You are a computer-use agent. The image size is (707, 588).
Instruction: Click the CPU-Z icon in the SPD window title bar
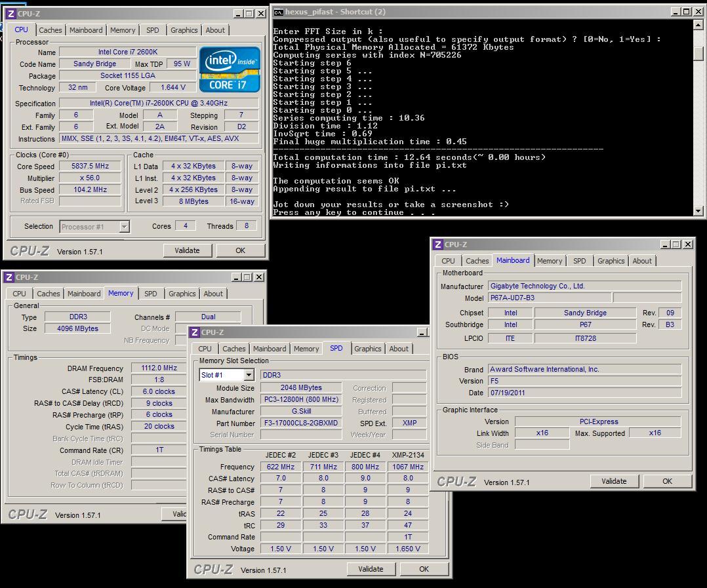(x=195, y=332)
